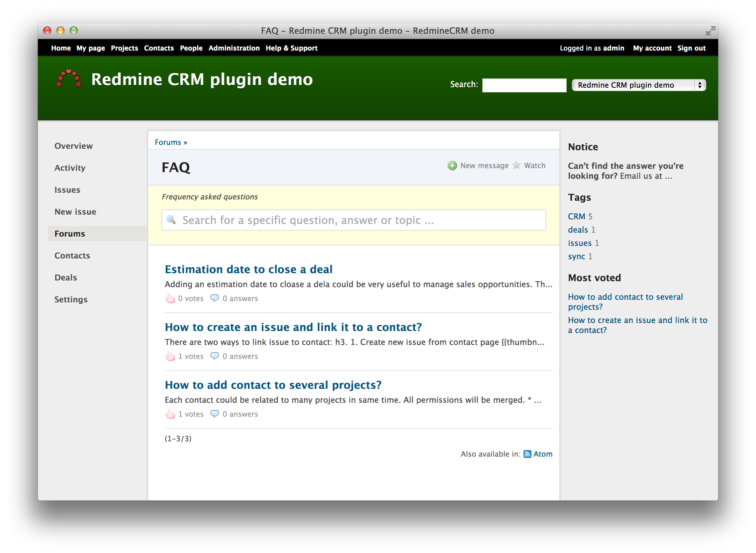Select Deals in the left sidebar
Screen dimensions: 756x553
pyautogui.click(x=65, y=277)
